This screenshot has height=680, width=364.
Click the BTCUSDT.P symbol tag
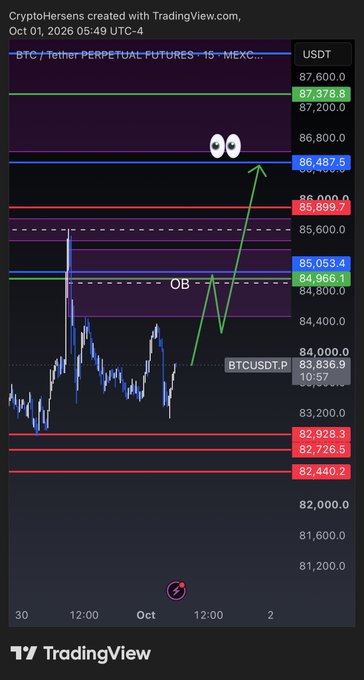point(258,365)
